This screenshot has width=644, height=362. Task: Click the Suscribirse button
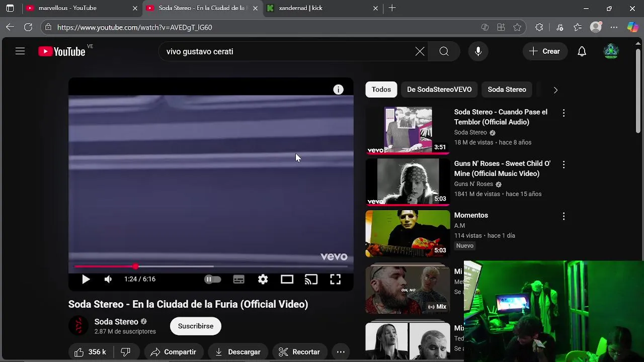[x=196, y=326]
